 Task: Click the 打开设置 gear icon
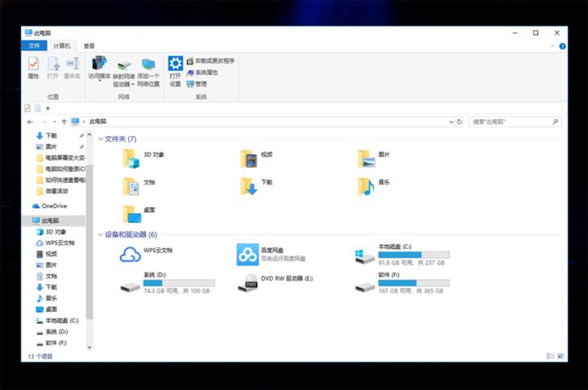pyautogui.click(x=175, y=63)
